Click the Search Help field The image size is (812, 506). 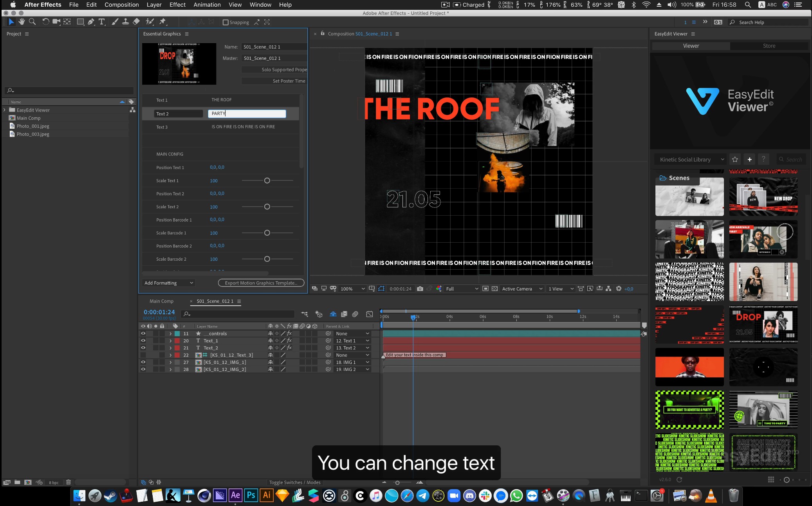coord(768,22)
